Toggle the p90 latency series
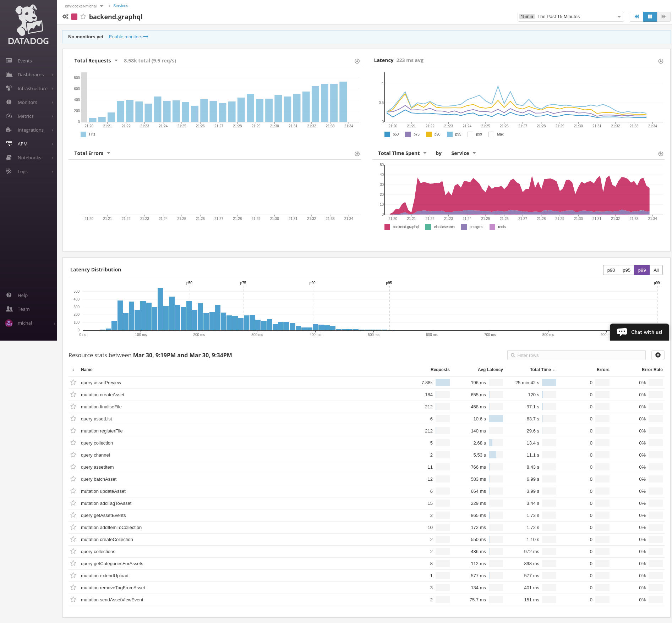The height and width of the screenshot is (623, 672). click(429, 134)
